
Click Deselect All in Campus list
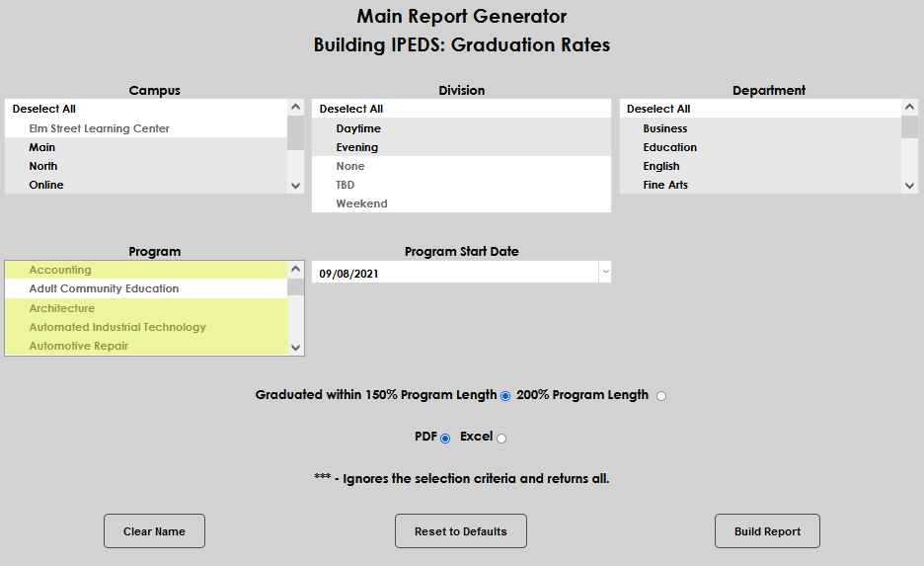[x=44, y=109]
